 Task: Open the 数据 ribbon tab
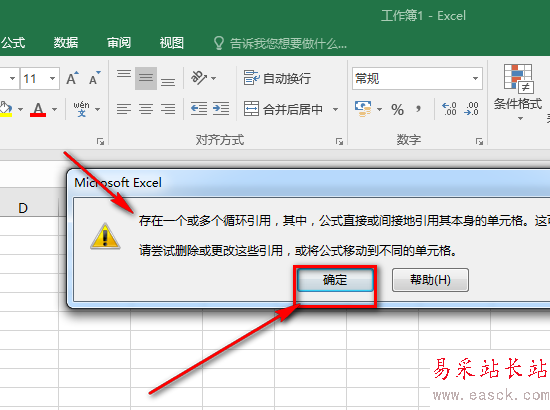click(x=66, y=43)
